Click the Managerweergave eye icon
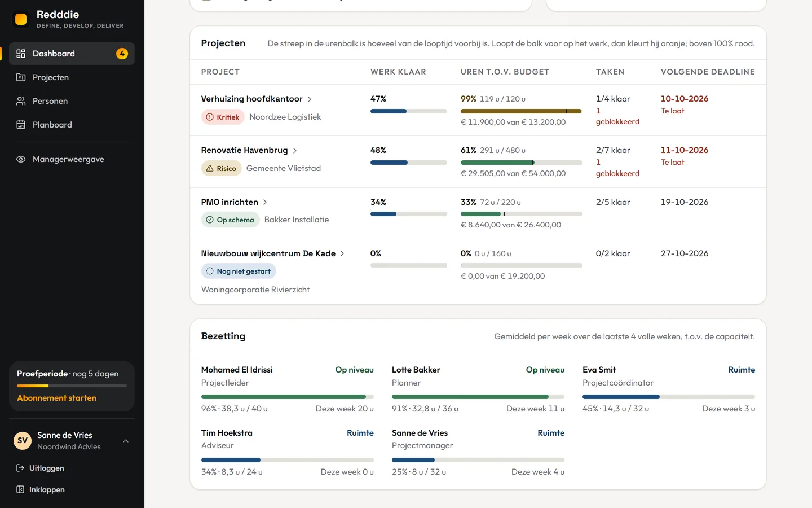The width and height of the screenshot is (812, 508). [x=21, y=159]
